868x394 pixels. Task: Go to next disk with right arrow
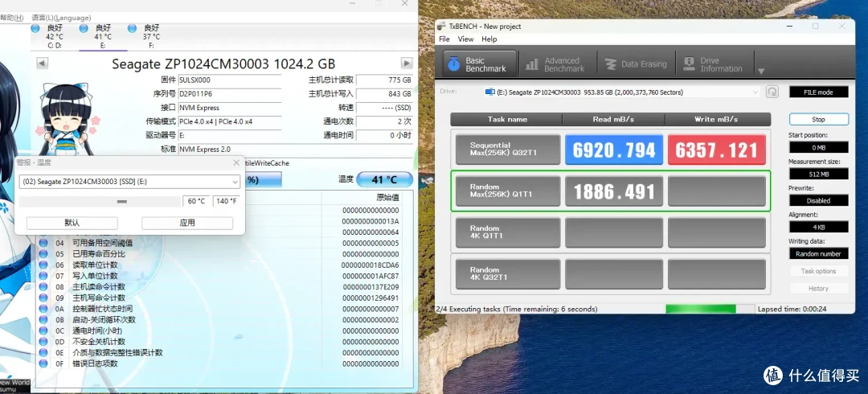[407, 64]
